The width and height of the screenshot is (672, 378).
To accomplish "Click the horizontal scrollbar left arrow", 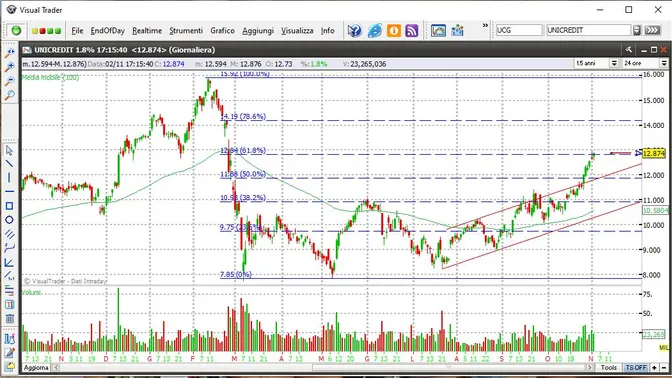I will tap(56, 368).
